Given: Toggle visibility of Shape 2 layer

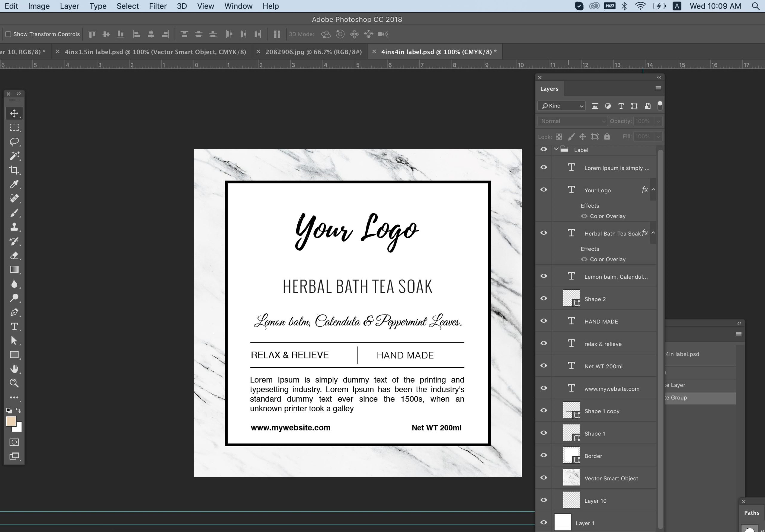Looking at the screenshot, I should click(x=544, y=298).
